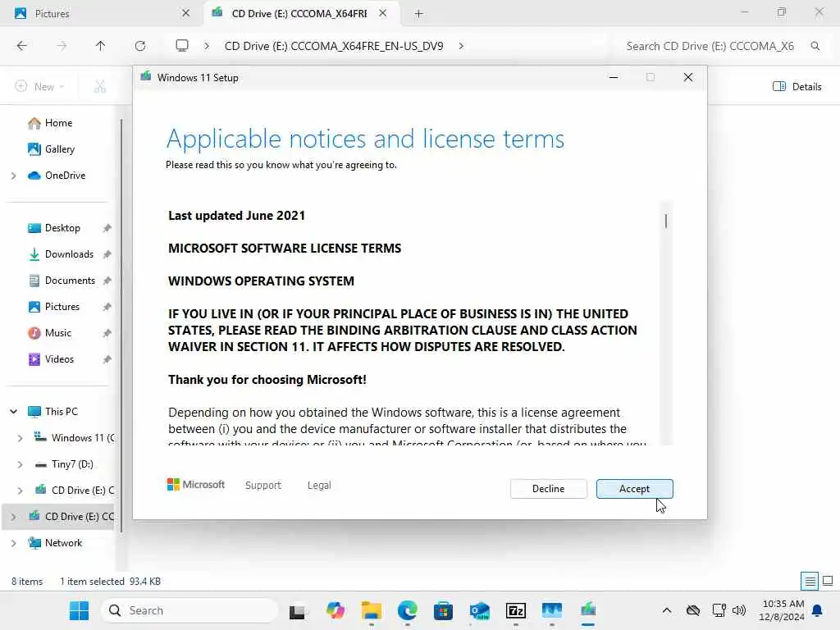Open Microsoft Store from taskbar
The width and height of the screenshot is (840, 630).
444,610
